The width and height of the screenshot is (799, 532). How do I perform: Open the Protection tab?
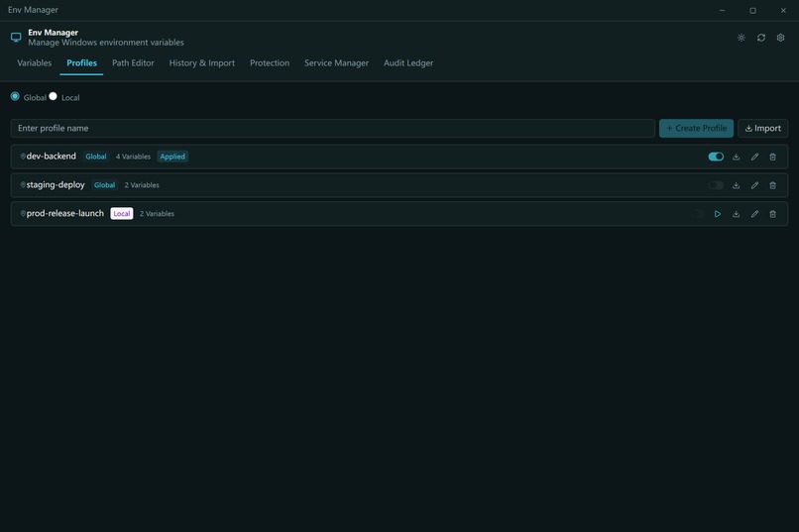[270, 63]
